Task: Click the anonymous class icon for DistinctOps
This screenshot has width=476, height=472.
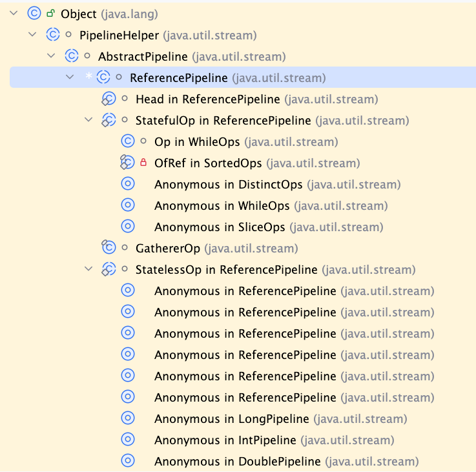Action: pyautogui.click(x=128, y=184)
